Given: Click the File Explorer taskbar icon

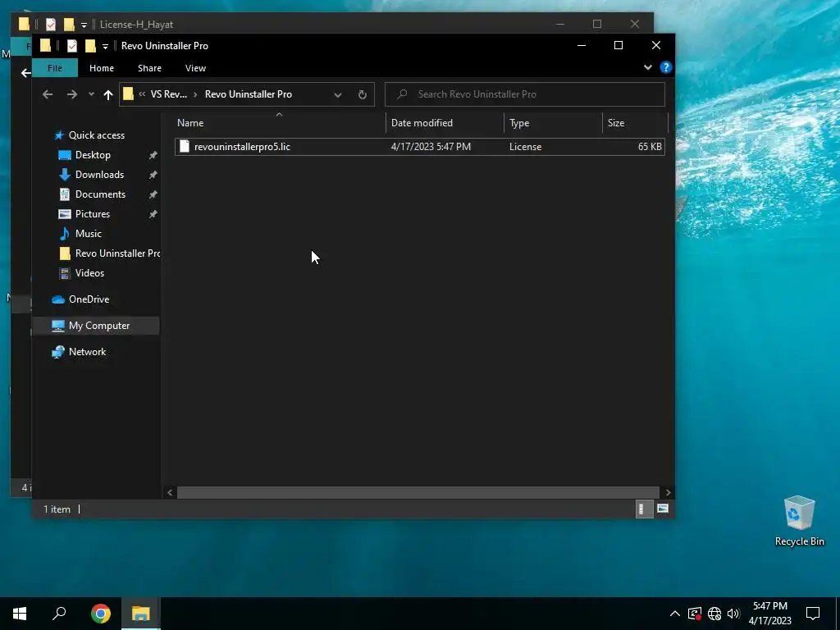Looking at the screenshot, I should tap(141, 614).
